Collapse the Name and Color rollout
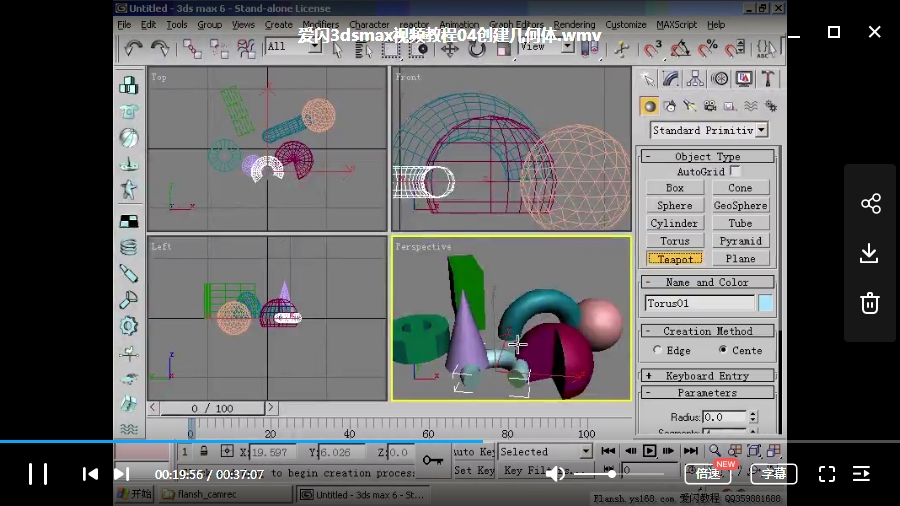 [707, 282]
